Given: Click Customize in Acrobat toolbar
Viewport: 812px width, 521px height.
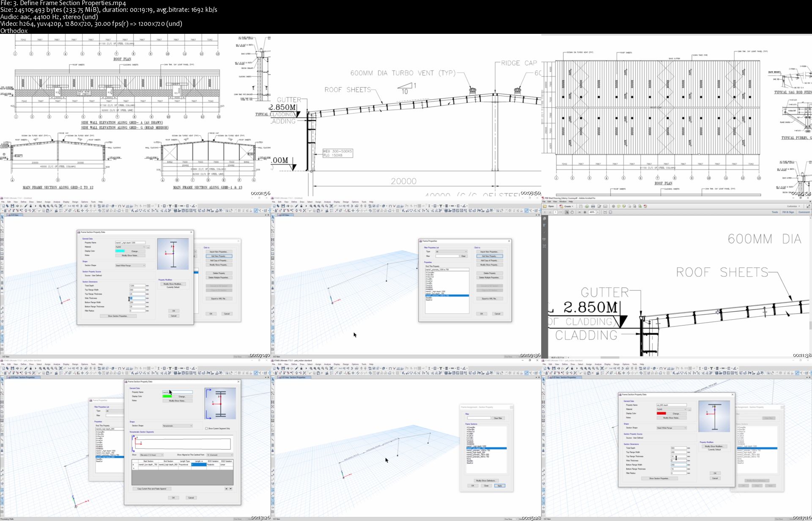Looking at the screenshot, I should (x=793, y=206).
